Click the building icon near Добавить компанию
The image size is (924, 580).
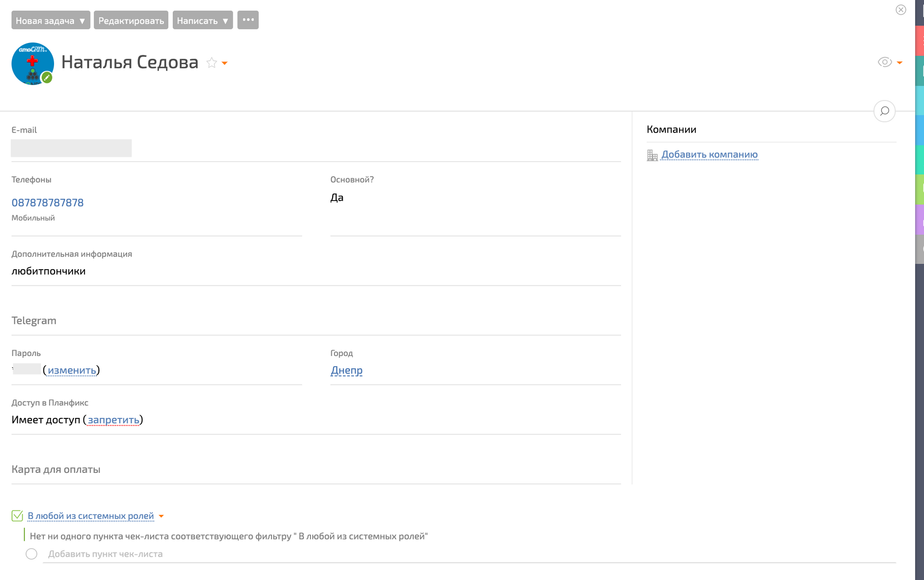[x=652, y=155]
